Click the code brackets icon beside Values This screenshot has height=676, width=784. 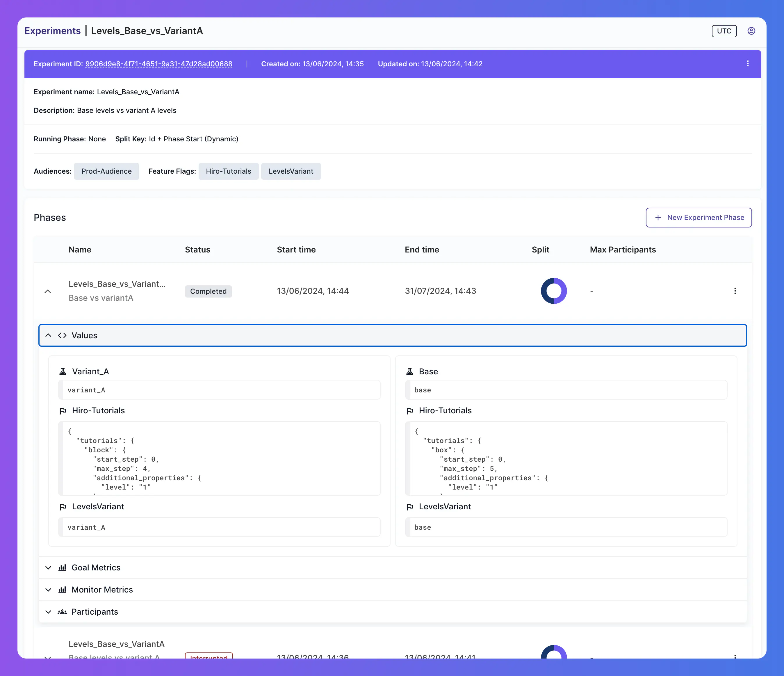point(62,335)
